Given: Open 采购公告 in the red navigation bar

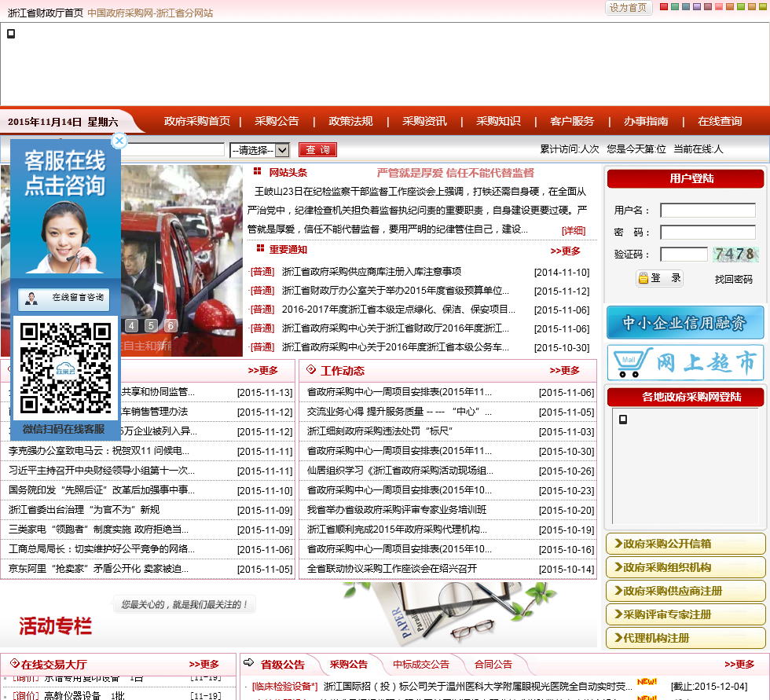Looking at the screenshot, I should point(277,121).
